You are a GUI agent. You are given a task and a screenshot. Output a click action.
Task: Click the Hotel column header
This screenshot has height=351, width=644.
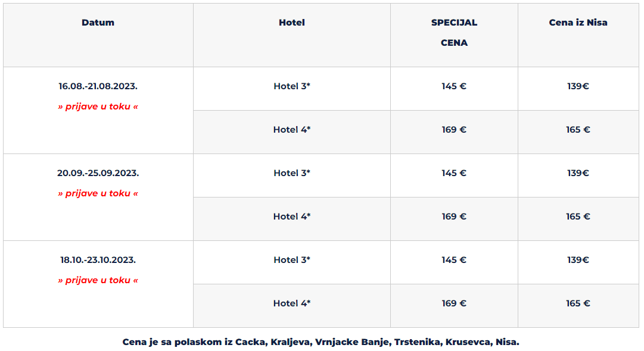click(291, 23)
